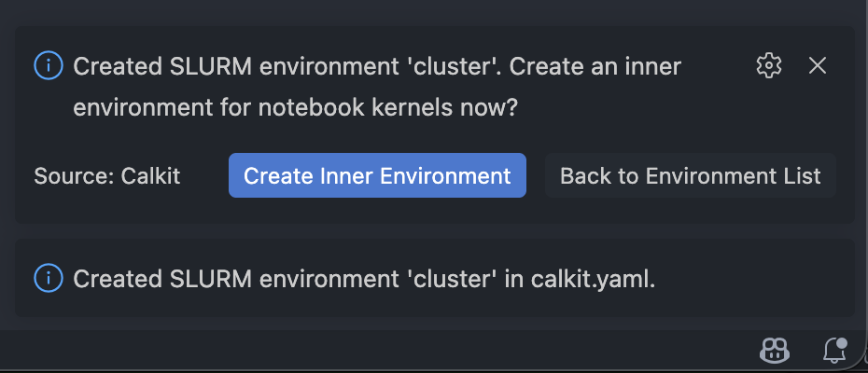The image size is (868, 373).
Task: Click the empty status bar area beside Copilot
Action: click(x=467, y=351)
